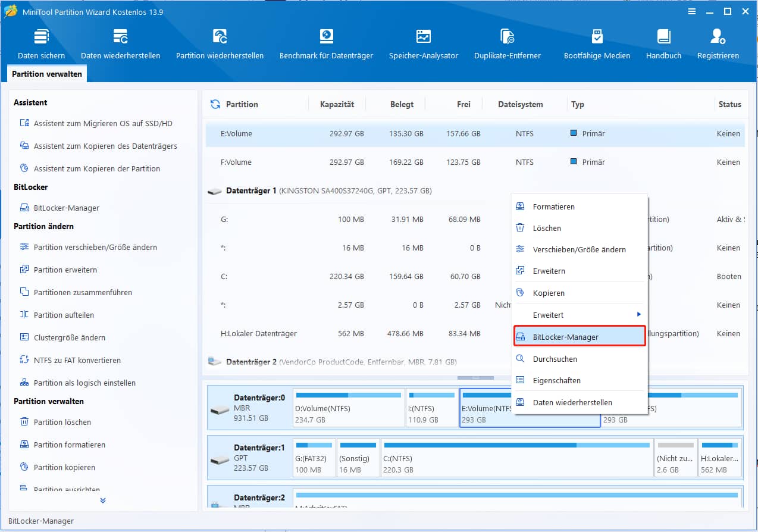Screen dimensions: 758x532
Task: Start Assistent zum Migrieren OS auf SSD/HD
Action: [96, 123]
